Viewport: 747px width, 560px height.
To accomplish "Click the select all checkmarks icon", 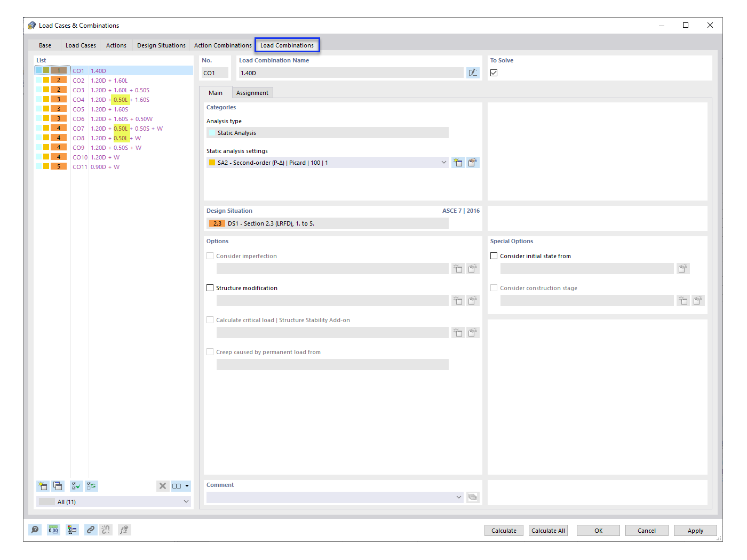I will [77, 486].
